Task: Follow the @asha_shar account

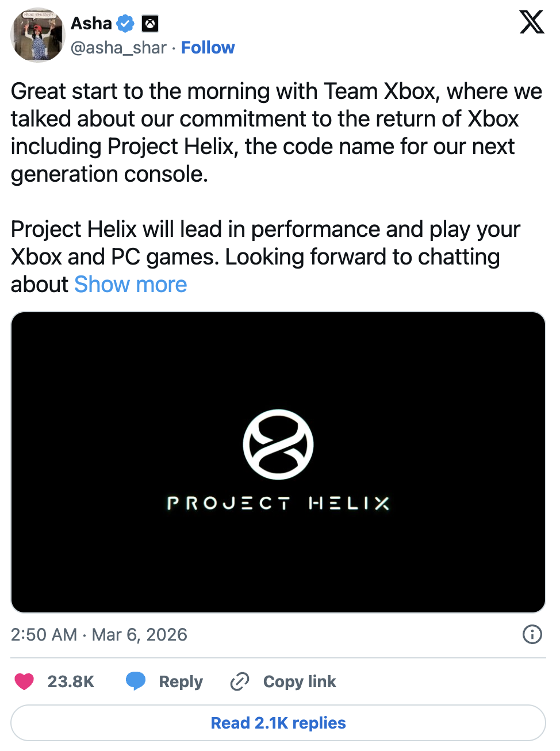Action: [208, 48]
